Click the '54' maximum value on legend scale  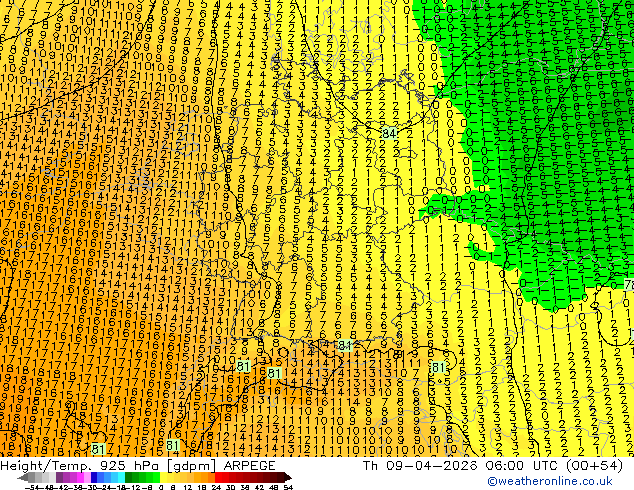[288, 487]
